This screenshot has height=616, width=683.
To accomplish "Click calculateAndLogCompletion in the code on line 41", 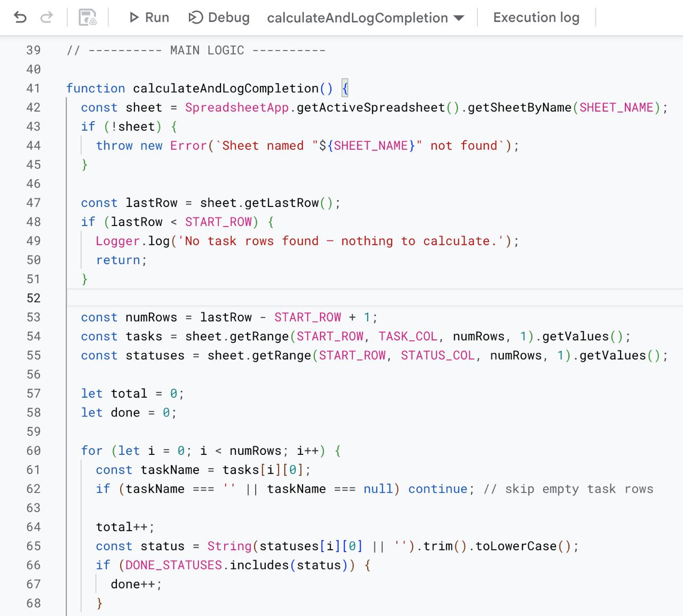I will (x=226, y=89).
